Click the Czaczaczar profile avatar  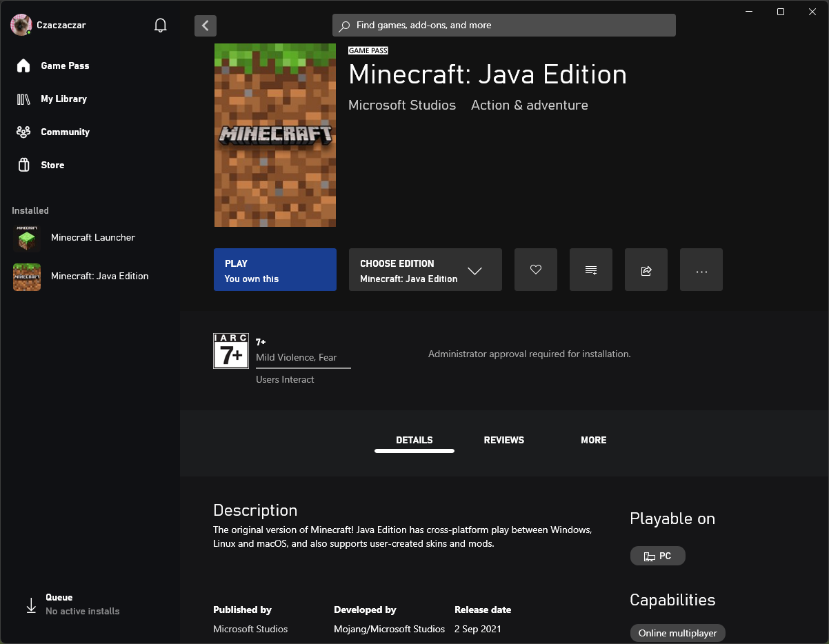21,25
